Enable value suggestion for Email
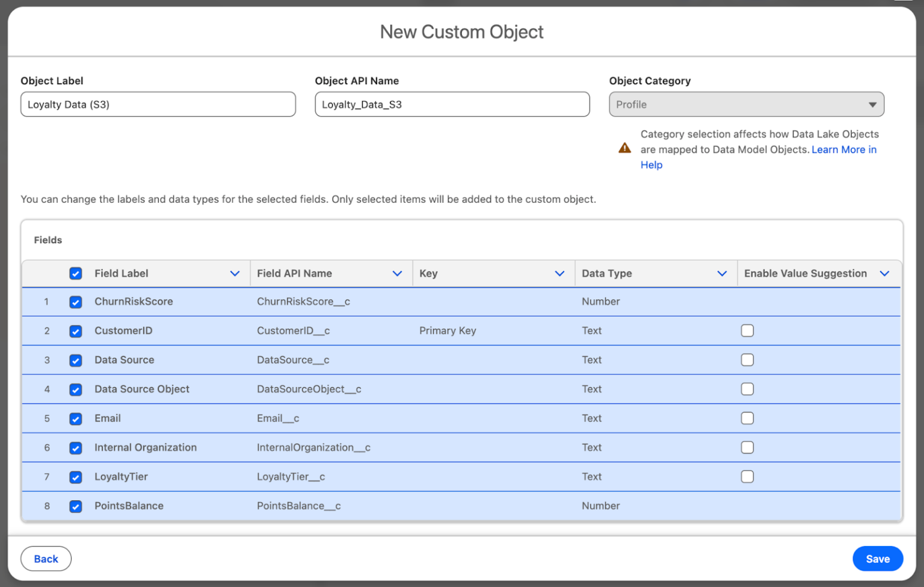 tap(747, 418)
